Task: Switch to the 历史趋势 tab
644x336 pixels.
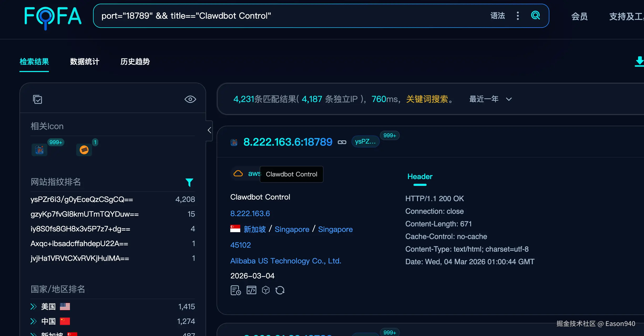Action: click(x=135, y=62)
